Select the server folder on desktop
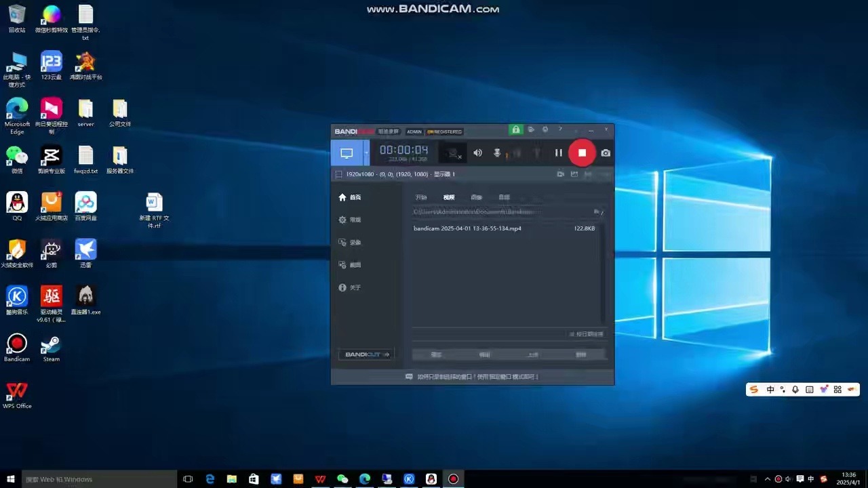868x488 pixels. (x=85, y=113)
